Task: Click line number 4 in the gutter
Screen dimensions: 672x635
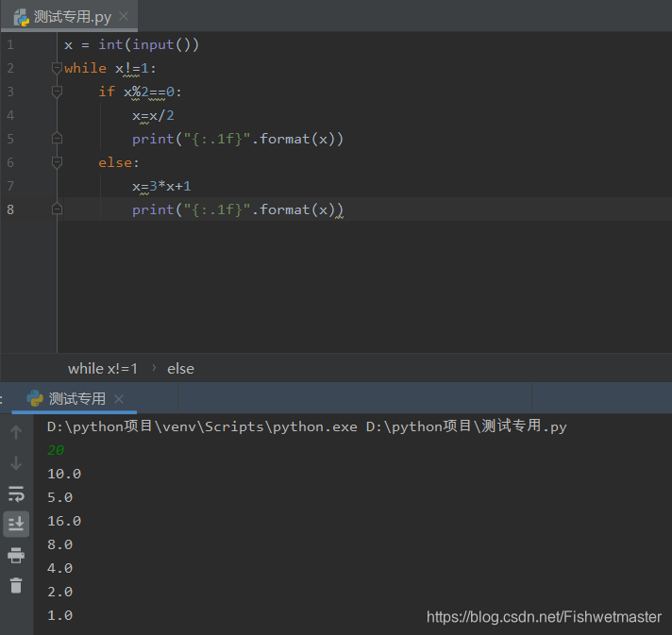Action: pyautogui.click(x=10, y=115)
